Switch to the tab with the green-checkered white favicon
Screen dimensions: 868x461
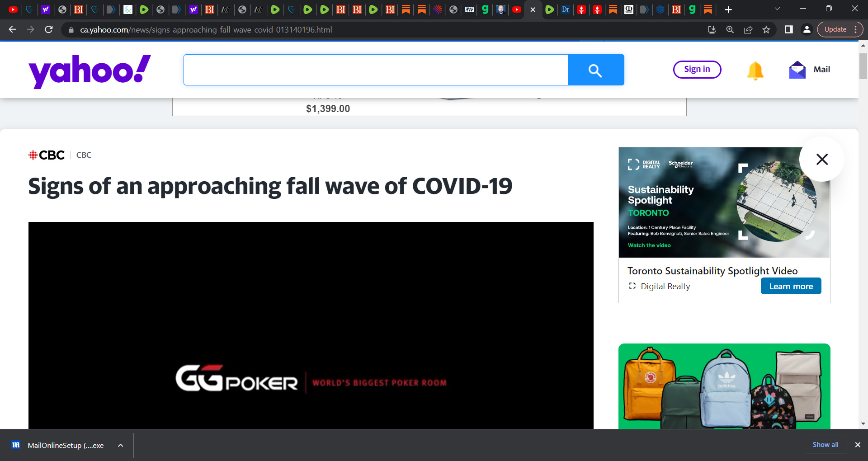pyautogui.click(x=128, y=9)
